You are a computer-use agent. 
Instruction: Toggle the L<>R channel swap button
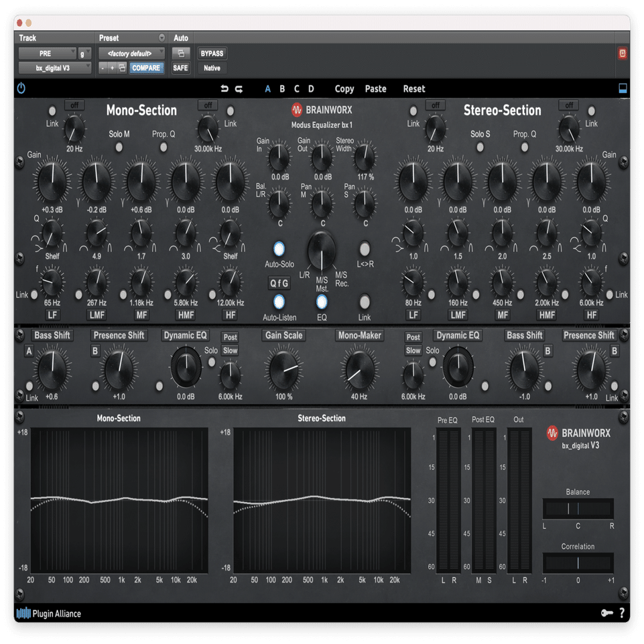tap(365, 249)
